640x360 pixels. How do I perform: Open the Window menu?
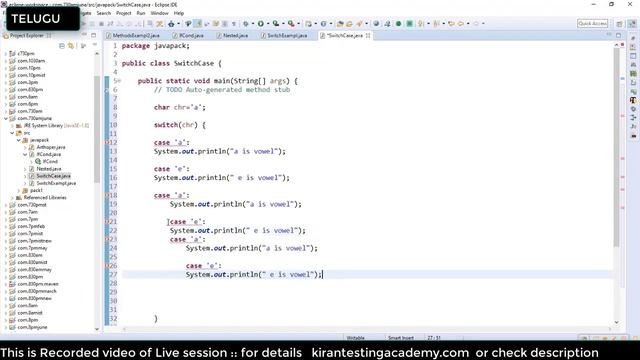coord(159,13)
